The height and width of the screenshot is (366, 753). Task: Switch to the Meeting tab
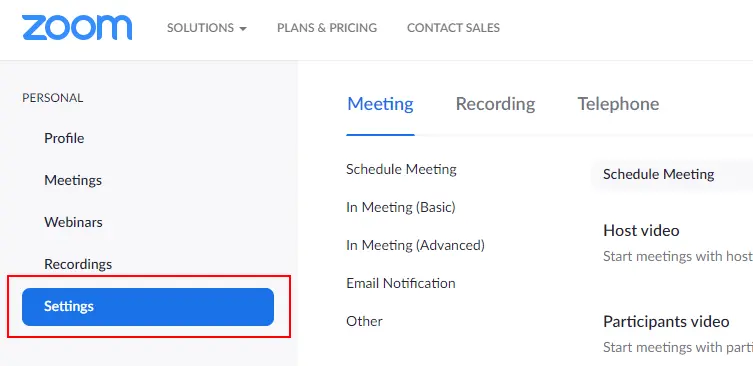[x=380, y=104]
